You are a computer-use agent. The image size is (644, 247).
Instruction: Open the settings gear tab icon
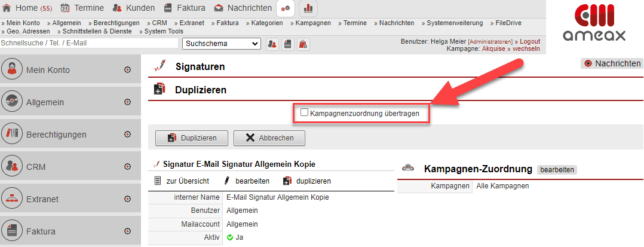[x=286, y=8]
